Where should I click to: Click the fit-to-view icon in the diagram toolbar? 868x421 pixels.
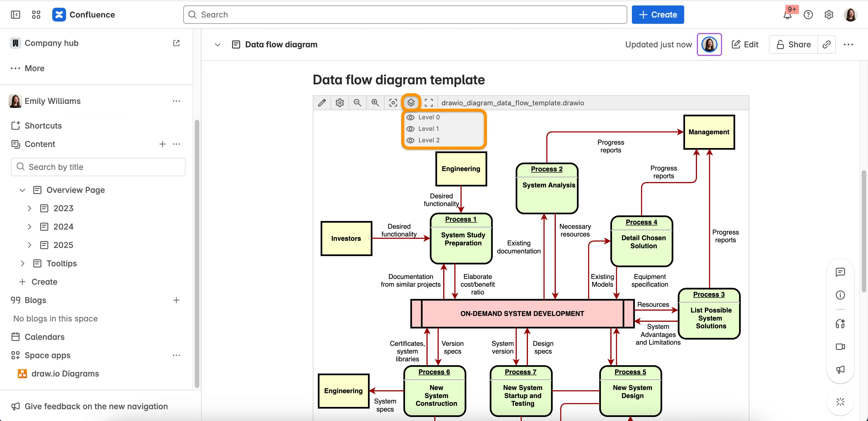393,103
